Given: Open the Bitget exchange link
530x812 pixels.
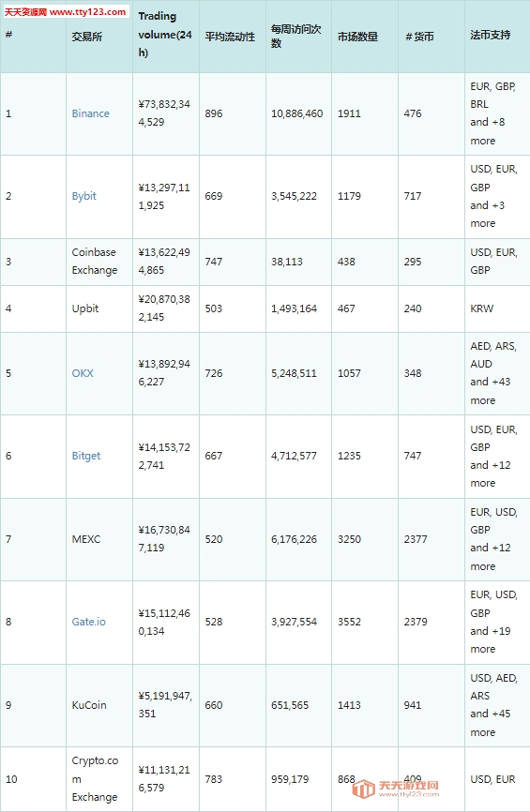Looking at the screenshot, I should [86, 456].
